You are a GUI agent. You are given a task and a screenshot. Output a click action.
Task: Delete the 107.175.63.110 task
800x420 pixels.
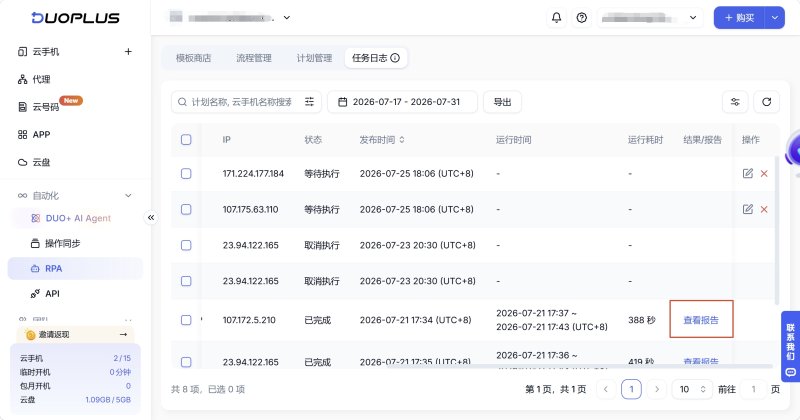764,209
